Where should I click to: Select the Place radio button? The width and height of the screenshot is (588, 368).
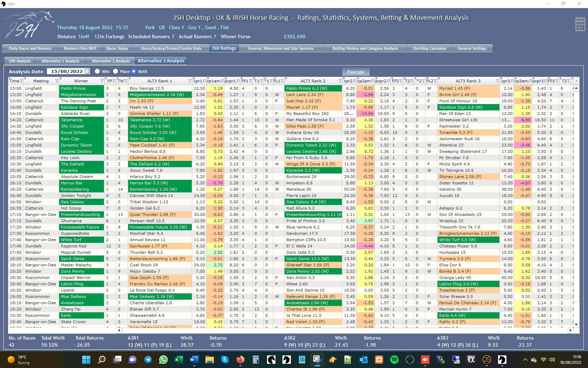click(x=115, y=71)
